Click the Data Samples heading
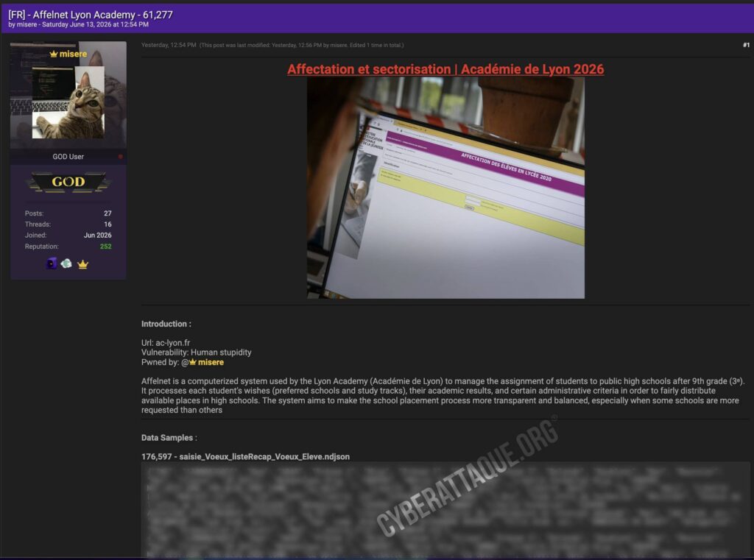754x560 pixels. click(169, 438)
